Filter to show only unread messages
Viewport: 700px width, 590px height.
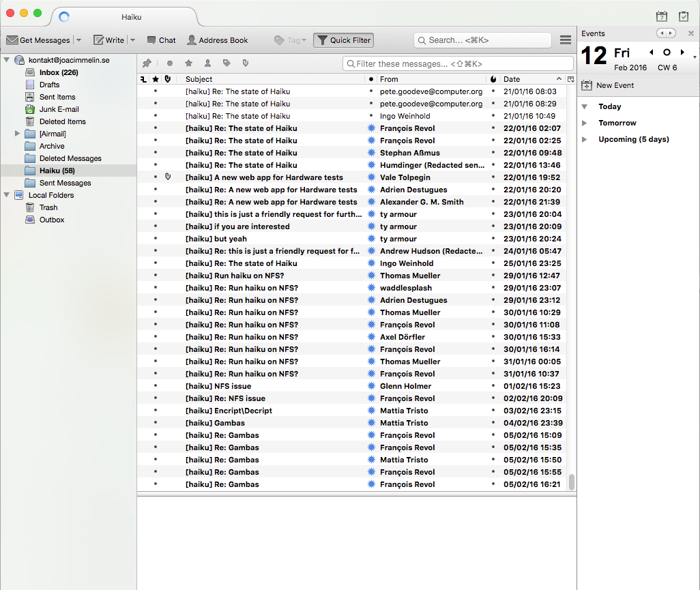point(170,63)
